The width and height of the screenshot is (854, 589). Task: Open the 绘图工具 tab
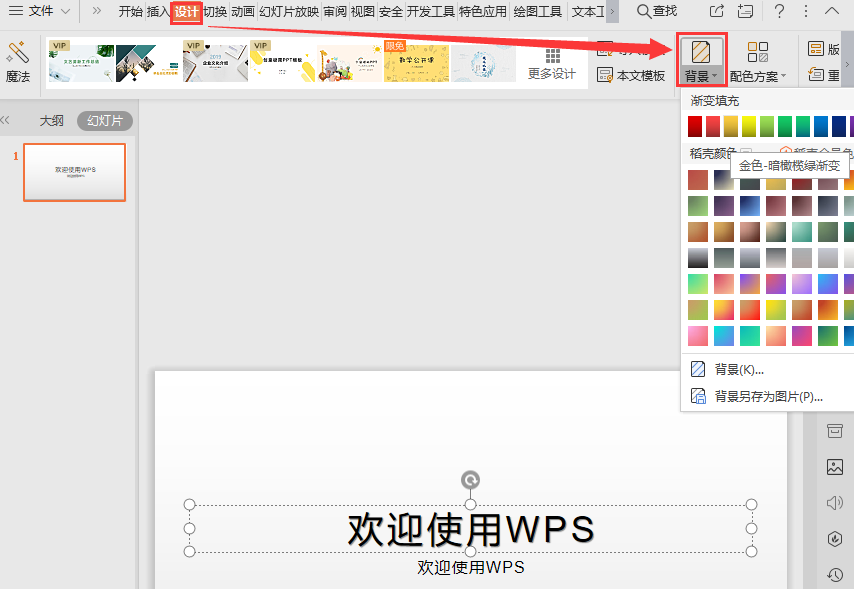coord(538,11)
